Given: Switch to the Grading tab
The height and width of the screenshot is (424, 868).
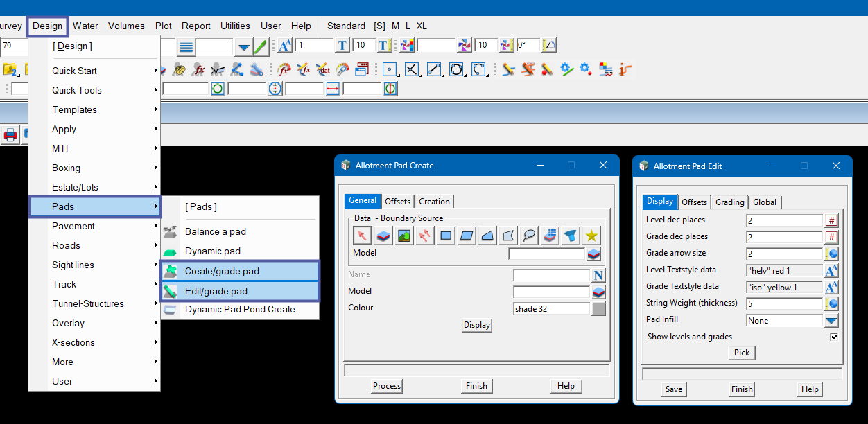Looking at the screenshot, I should (x=729, y=202).
